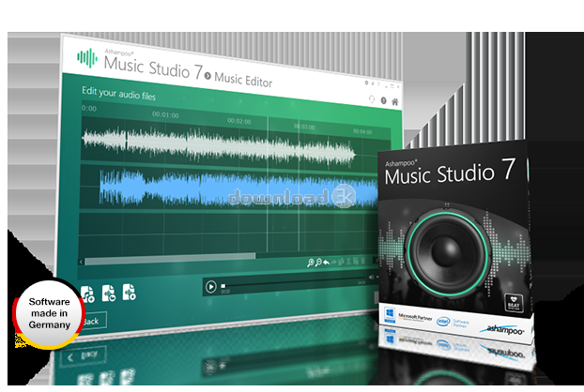Click the horizontal scrollbar thumb below the tracks
Screen dimensions: 584x392
coord(170,259)
